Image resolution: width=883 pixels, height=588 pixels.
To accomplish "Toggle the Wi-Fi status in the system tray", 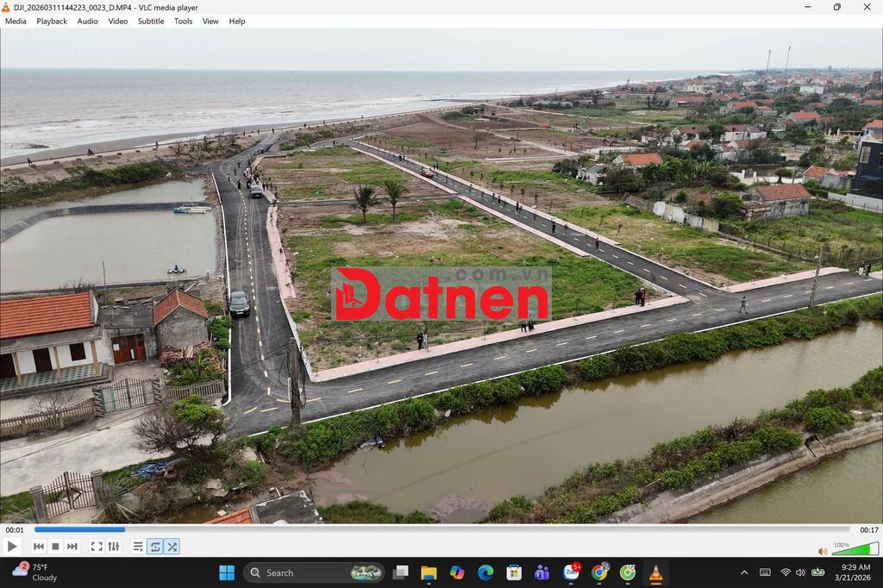I will pyautogui.click(x=786, y=572).
